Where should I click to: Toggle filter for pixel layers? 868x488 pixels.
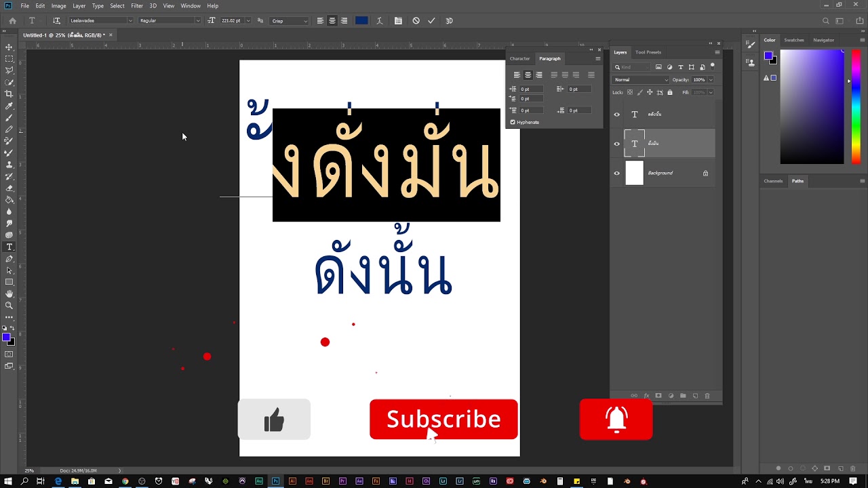(x=658, y=67)
